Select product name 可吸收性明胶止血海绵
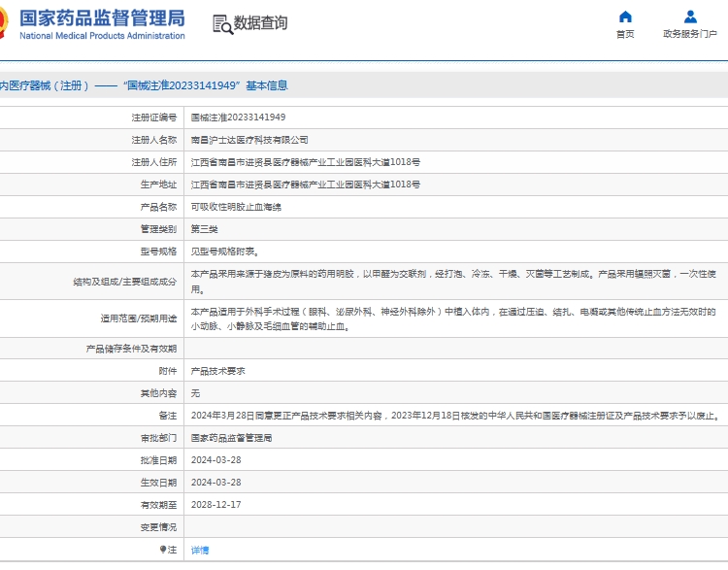This screenshot has height=570, width=728. click(x=236, y=207)
